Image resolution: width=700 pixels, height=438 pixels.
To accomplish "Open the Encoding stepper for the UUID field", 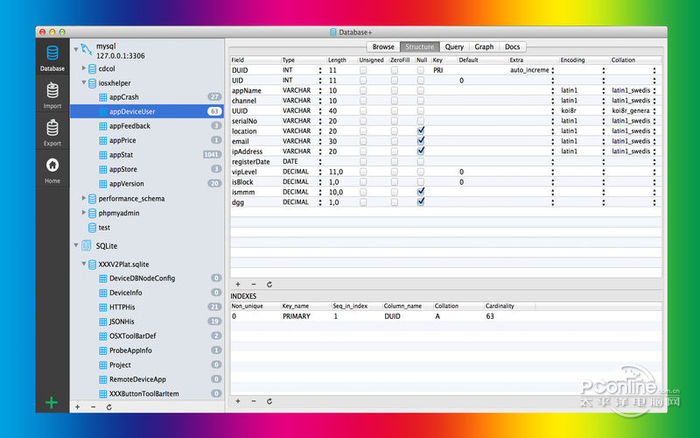I will [x=602, y=110].
